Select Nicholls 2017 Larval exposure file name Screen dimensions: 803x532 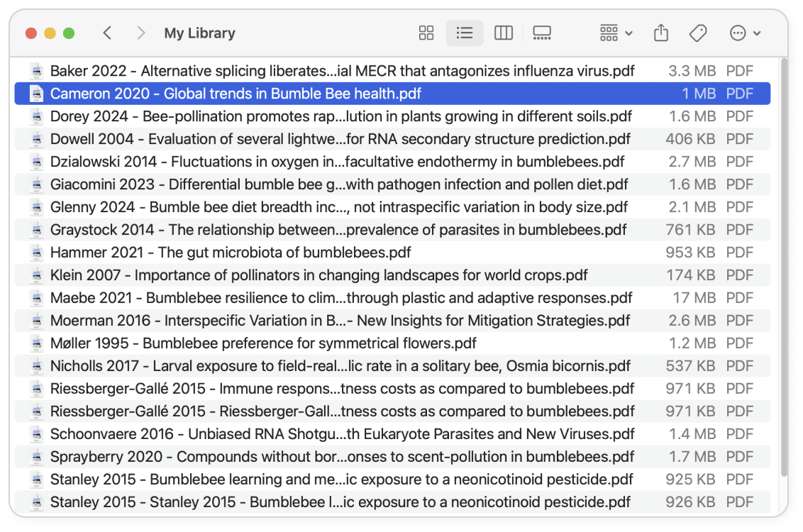coord(340,366)
